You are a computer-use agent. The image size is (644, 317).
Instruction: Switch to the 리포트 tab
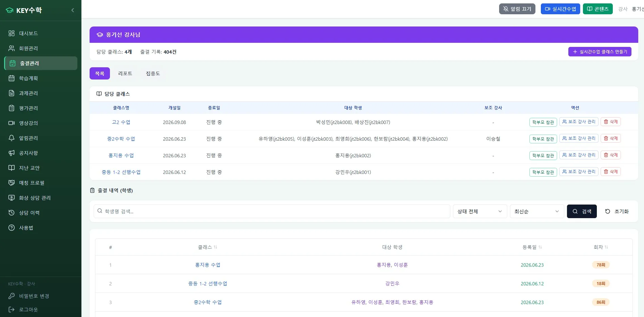(125, 73)
